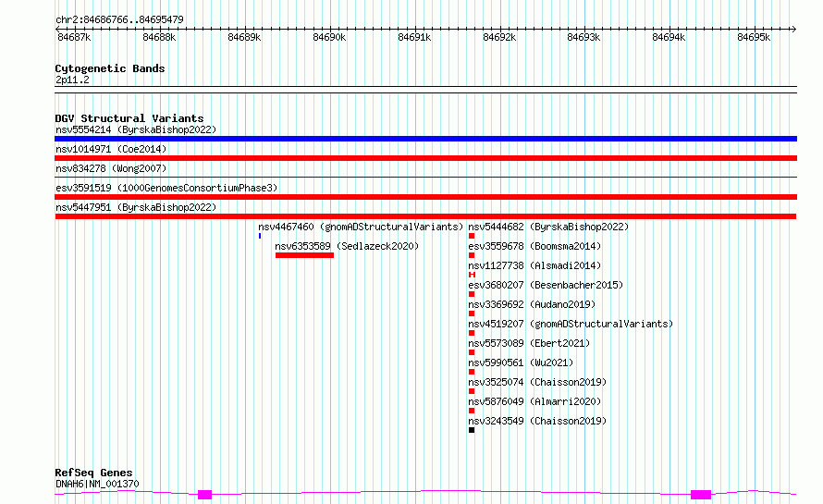
Task: Open nsv4519207 (gnomADStructuralVariants) label
Action: [571, 324]
